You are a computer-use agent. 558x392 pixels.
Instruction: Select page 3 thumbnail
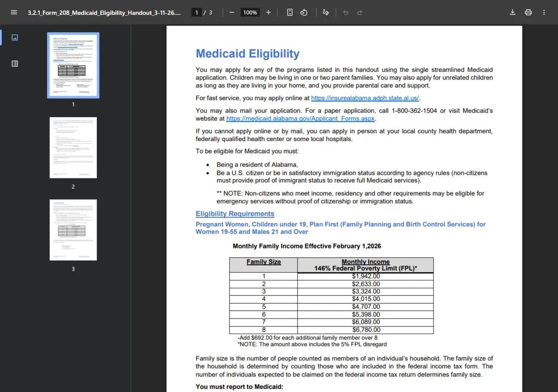tap(73, 230)
